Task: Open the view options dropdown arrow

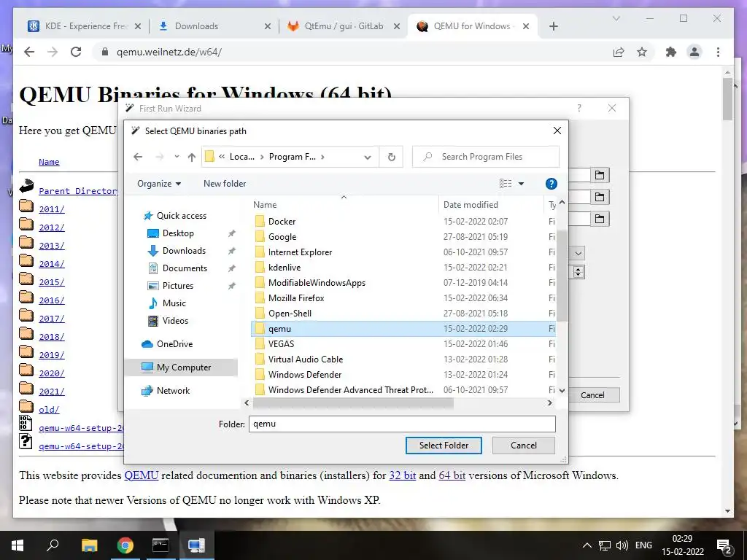Action: point(521,184)
